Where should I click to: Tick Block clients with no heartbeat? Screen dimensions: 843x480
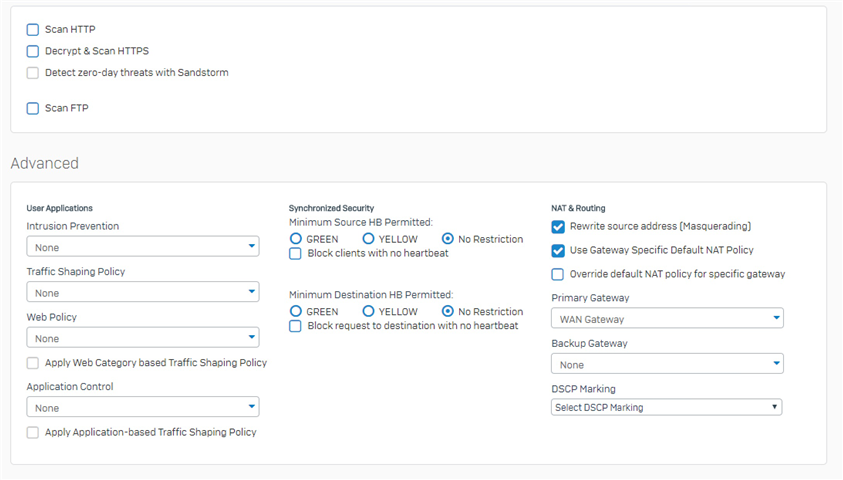click(295, 253)
